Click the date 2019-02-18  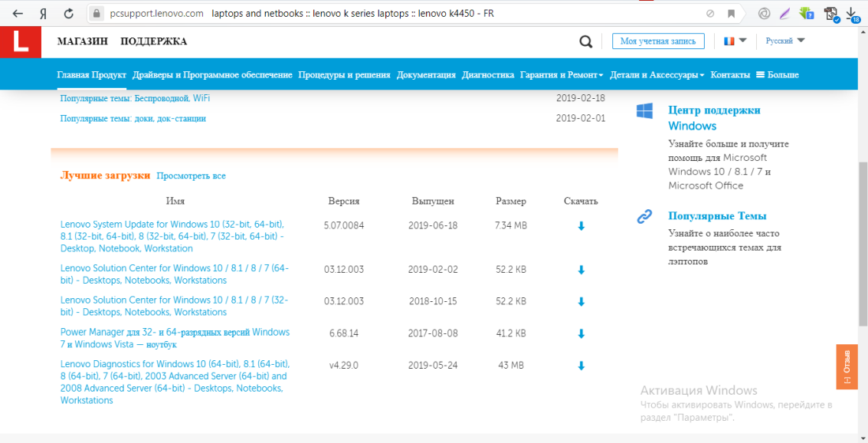pyautogui.click(x=581, y=99)
